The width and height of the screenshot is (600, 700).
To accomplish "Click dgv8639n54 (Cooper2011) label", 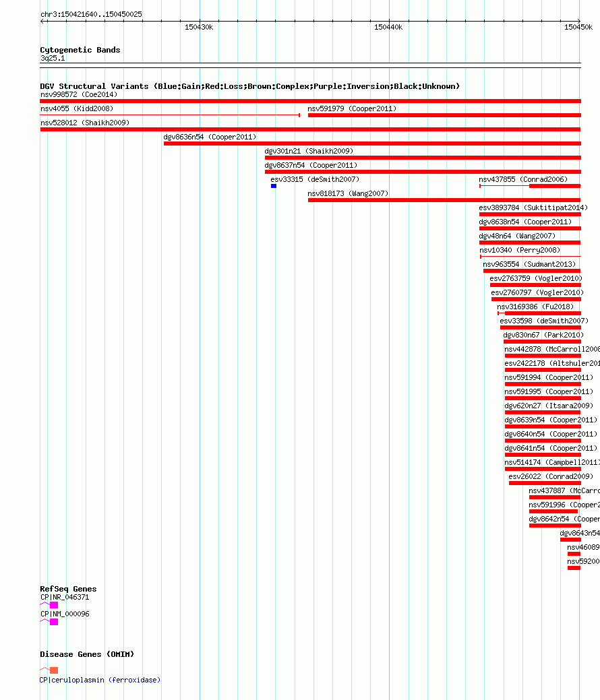I will pyautogui.click(x=551, y=420).
